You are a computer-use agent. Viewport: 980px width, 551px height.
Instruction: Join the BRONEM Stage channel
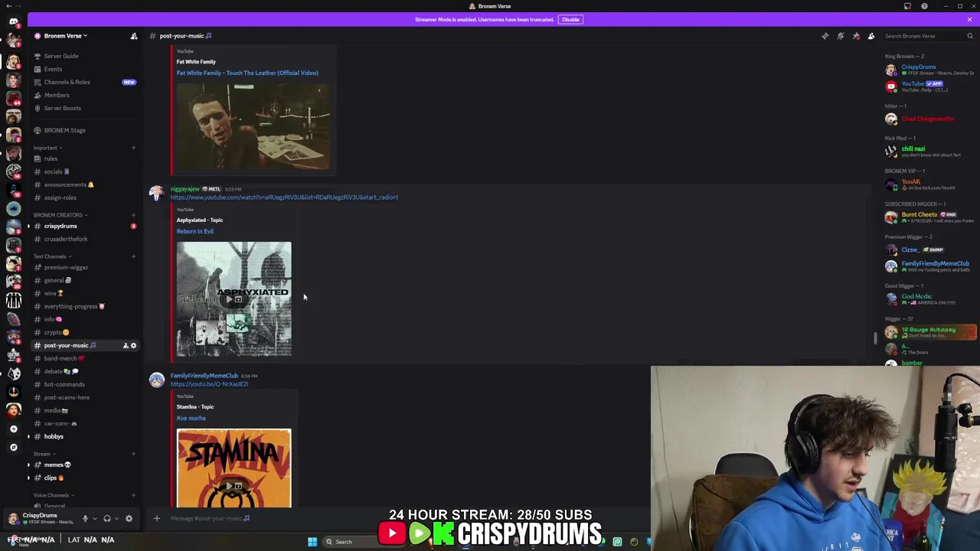[64, 130]
